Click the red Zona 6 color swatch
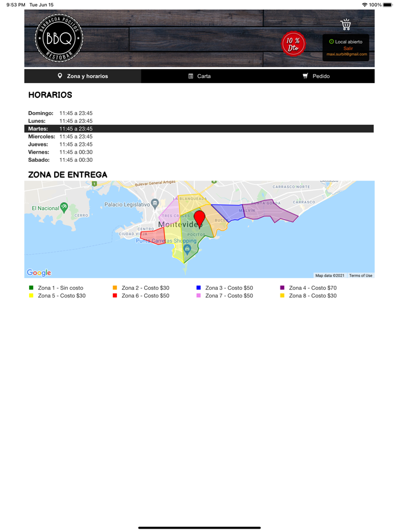 click(x=115, y=296)
